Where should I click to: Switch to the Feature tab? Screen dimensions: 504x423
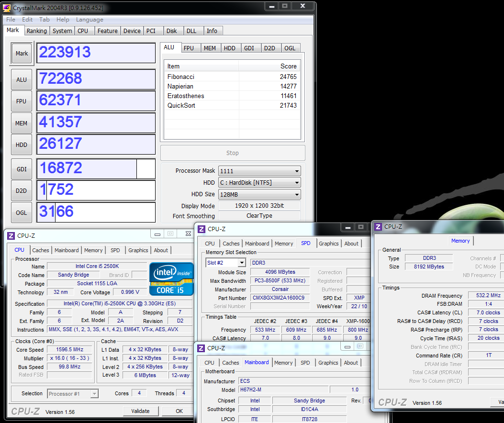click(x=108, y=31)
